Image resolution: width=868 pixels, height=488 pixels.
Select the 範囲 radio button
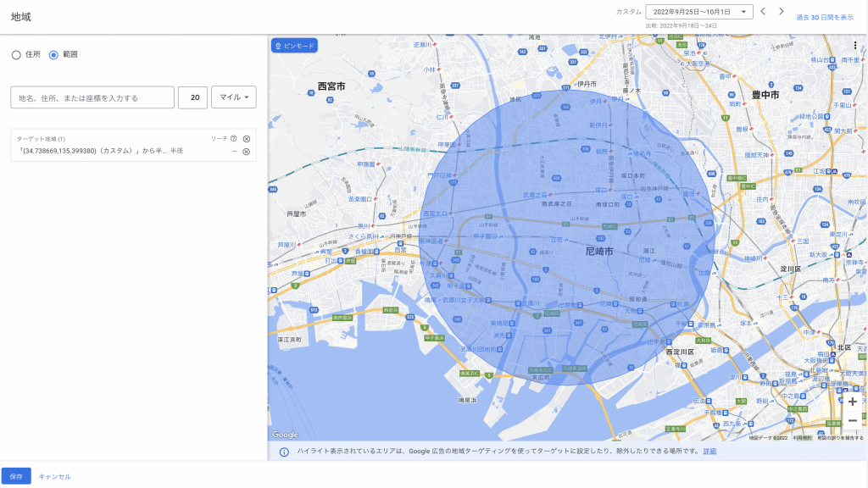click(x=53, y=55)
